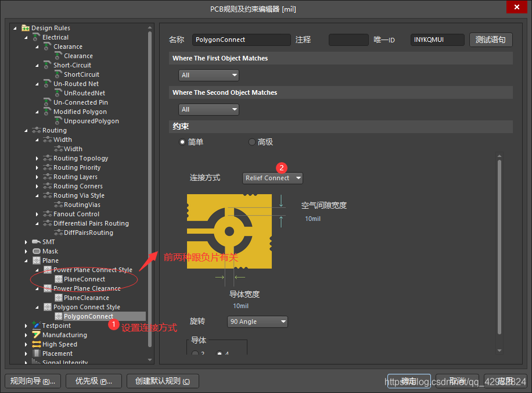
Task: Open the 90 Angle rotation dropdown
Action: (257, 321)
